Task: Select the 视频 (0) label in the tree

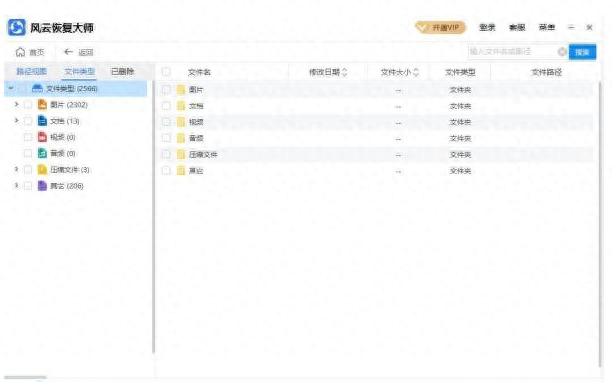Action: tap(63, 137)
